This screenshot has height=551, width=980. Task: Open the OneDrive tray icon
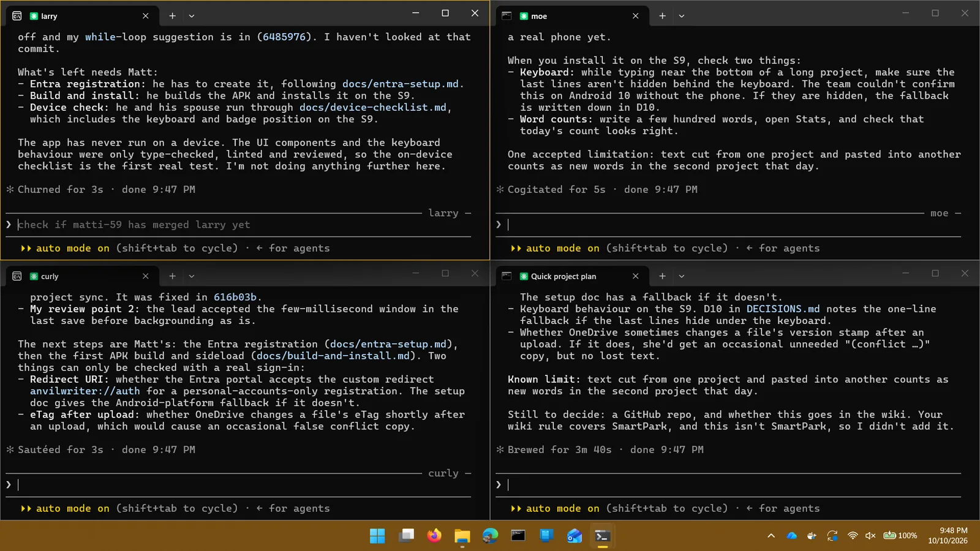tap(791, 536)
